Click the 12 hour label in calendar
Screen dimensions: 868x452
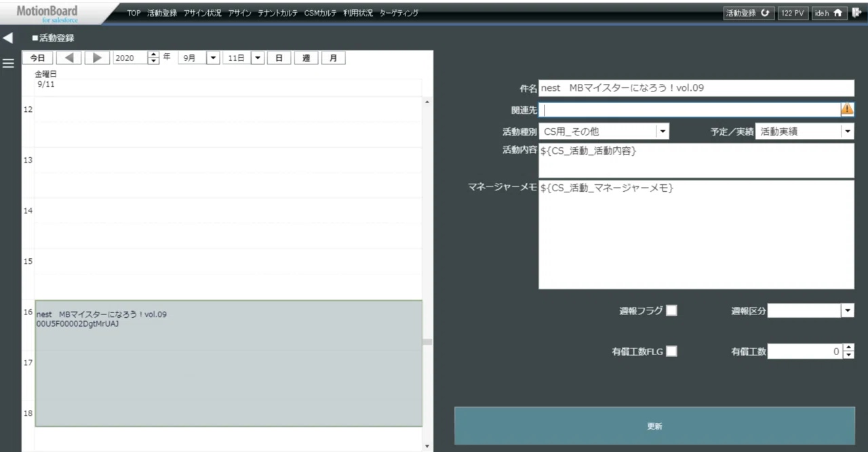coord(28,109)
